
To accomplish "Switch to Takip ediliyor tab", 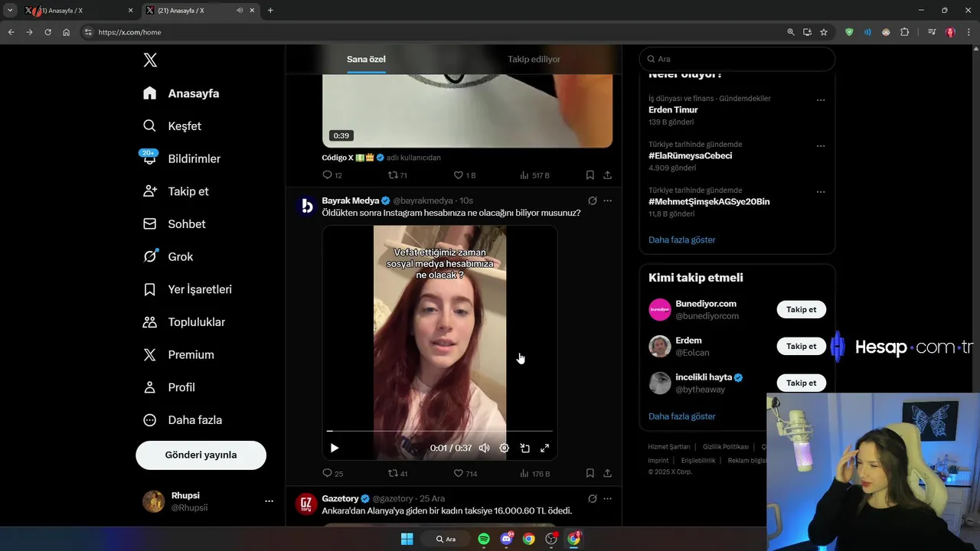I will (x=534, y=59).
